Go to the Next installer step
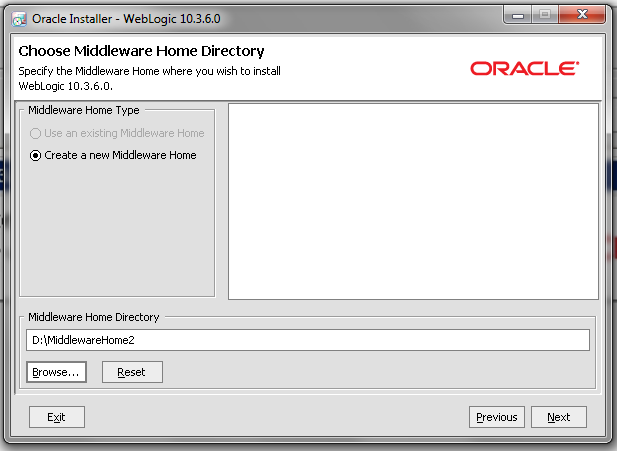The height and width of the screenshot is (451, 617). (559, 417)
